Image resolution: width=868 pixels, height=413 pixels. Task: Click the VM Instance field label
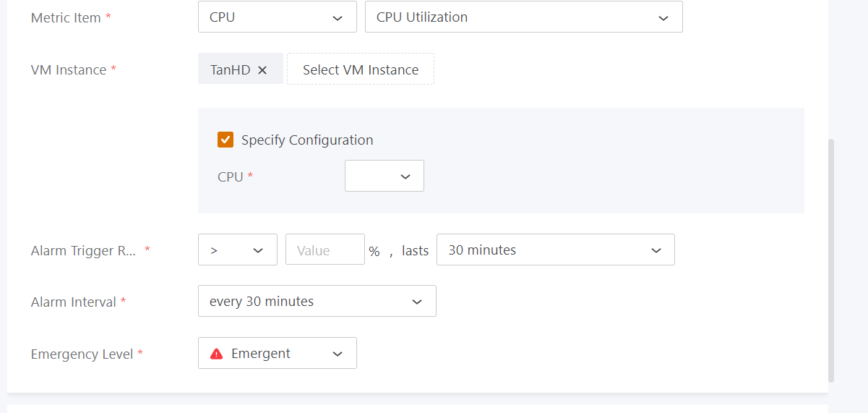click(69, 69)
